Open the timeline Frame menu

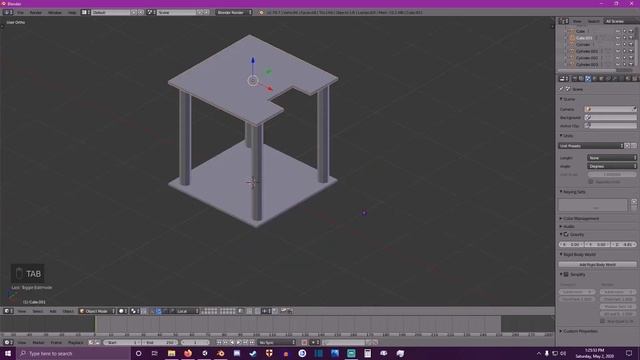click(x=56, y=342)
